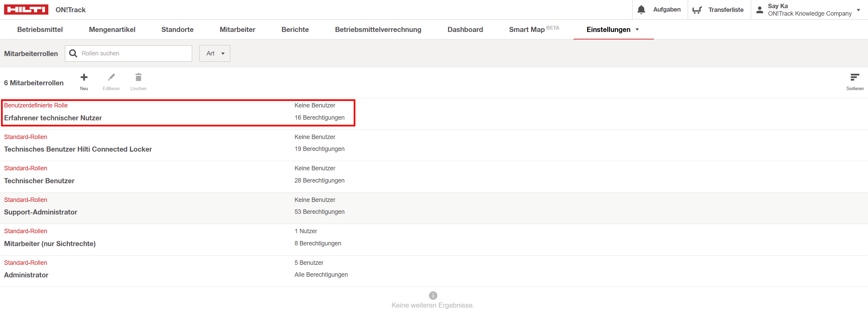Click 19 Berechtigungen text
Viewport: 868px width, 327px height.
coord(320,149)
